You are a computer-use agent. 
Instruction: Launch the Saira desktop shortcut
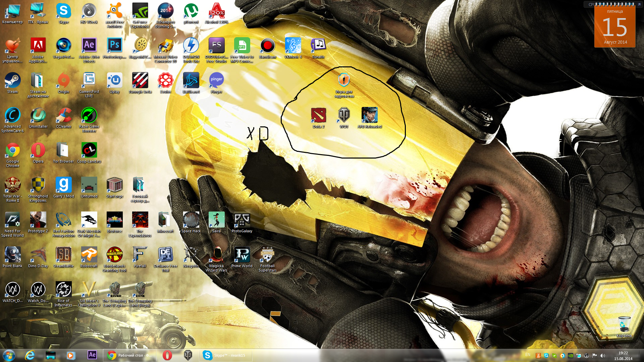216,222
